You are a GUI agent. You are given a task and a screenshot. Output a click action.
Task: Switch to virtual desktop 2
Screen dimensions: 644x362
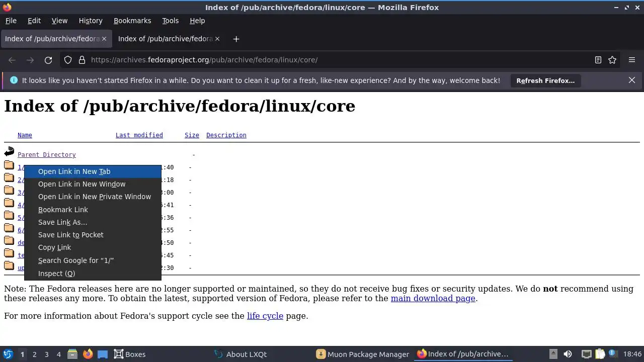pyautogui.click(x=34, y=354)
